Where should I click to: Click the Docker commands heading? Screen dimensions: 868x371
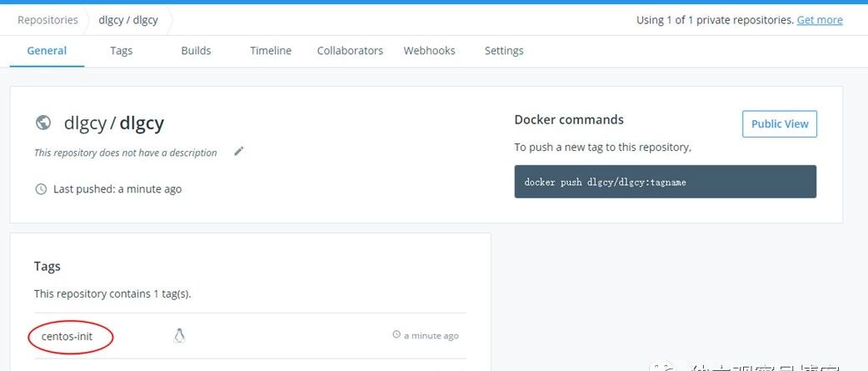click(x=569, y=119)
